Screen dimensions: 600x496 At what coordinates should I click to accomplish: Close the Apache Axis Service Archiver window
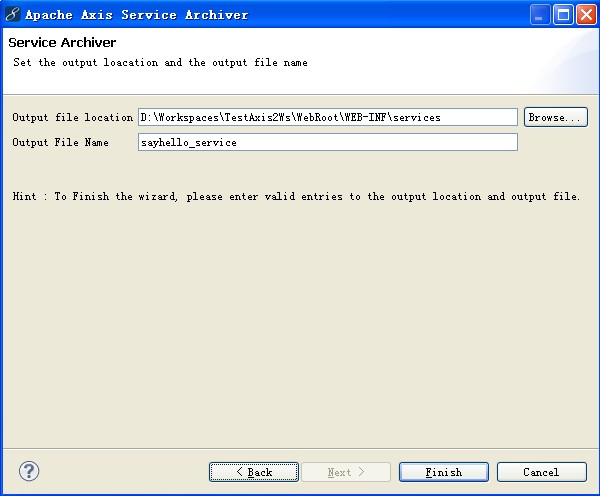tap(586, 15)
